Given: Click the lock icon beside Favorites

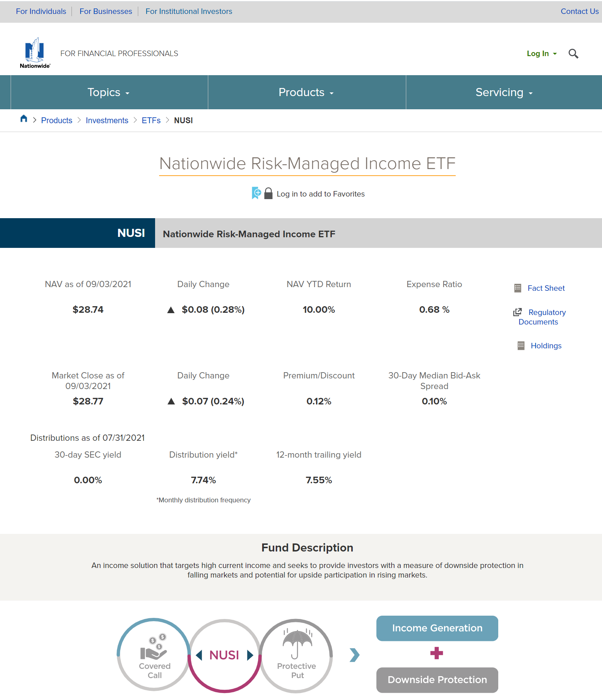Looking at the screenshot, I should tap(268, 193).
